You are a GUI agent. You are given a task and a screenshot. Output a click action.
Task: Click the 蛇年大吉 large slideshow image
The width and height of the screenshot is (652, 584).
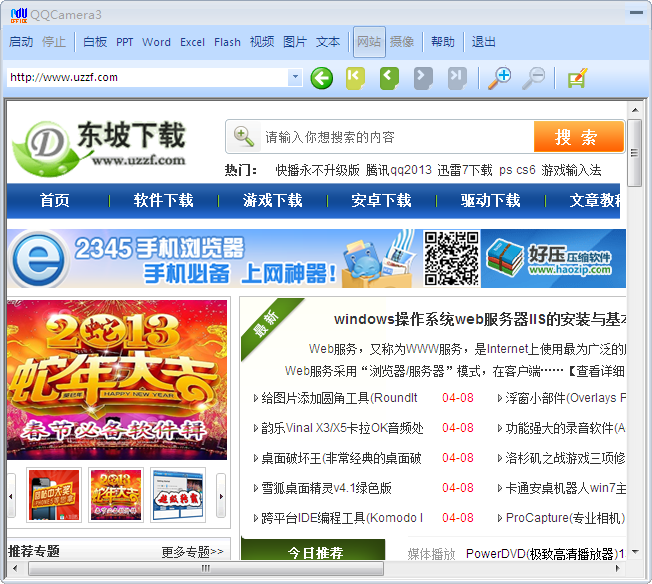(117, 379)
